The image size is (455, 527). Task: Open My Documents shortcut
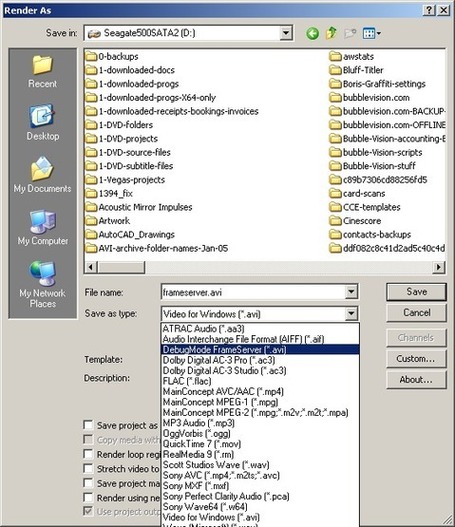(x=43, y=175)
